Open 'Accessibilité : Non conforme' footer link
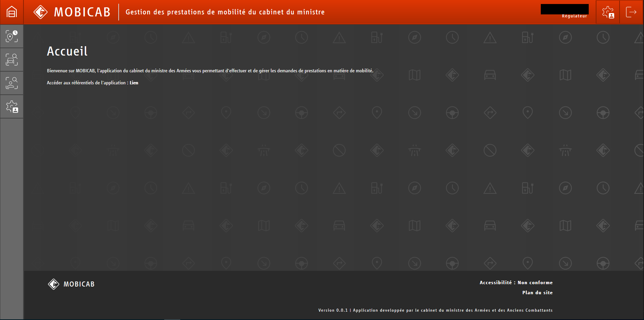Viewport: 644px width, 320px height. (516, 283)
